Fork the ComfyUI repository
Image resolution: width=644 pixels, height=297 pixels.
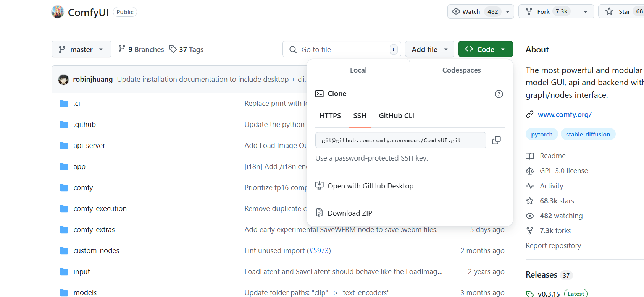548,11
